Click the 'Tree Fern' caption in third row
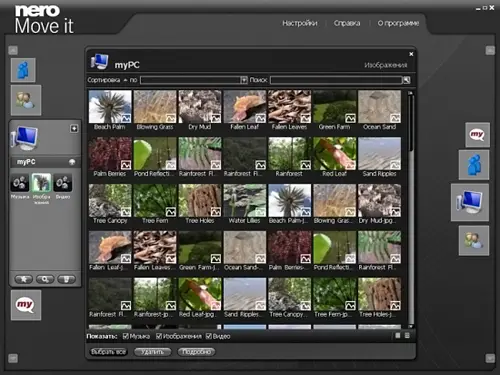500x375 pixels. coord(155,221)
